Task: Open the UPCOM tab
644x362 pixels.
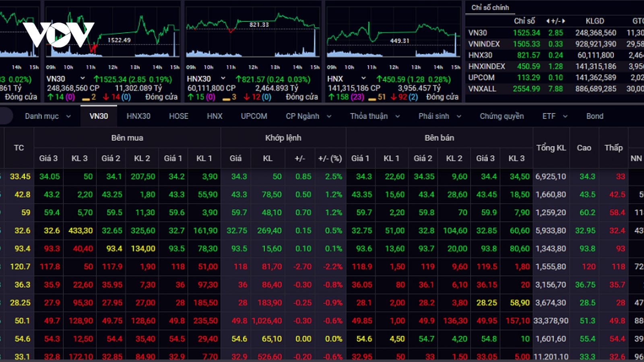Action: coord(254,116)
